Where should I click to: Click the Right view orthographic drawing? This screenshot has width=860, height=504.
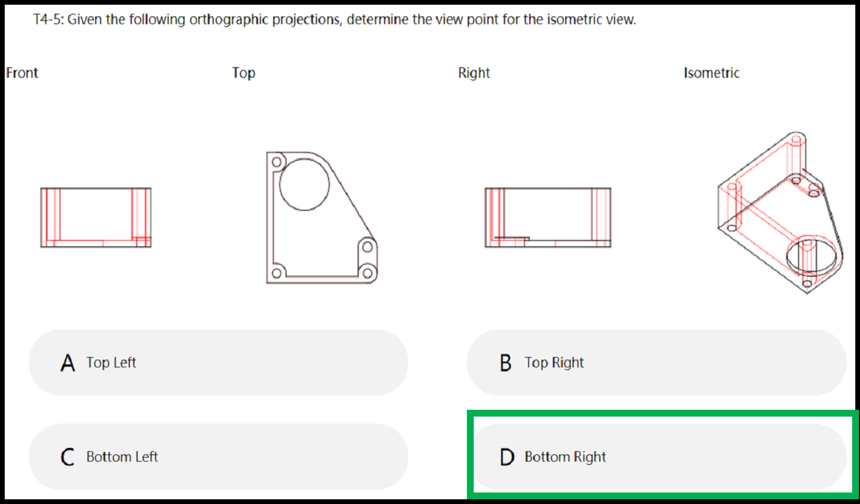pos(548,217)
